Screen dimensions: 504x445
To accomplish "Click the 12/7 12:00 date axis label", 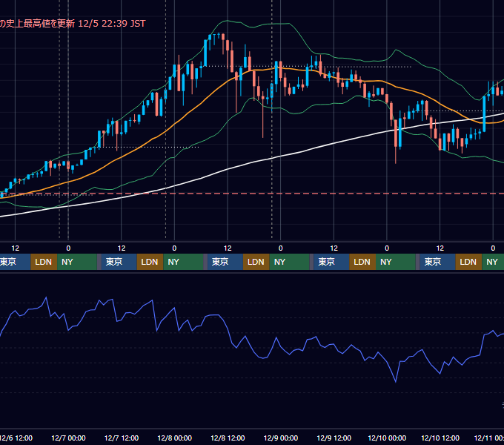I will coord(122,438).
